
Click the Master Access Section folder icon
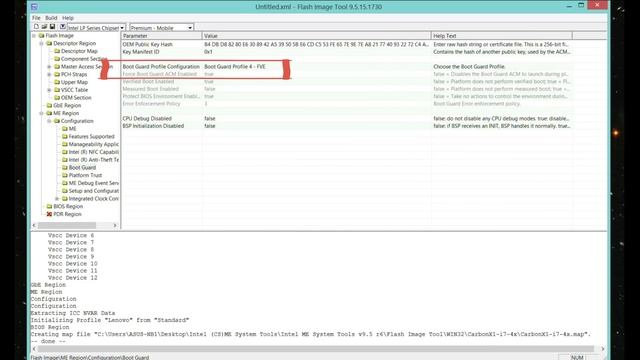click(57, 67)
